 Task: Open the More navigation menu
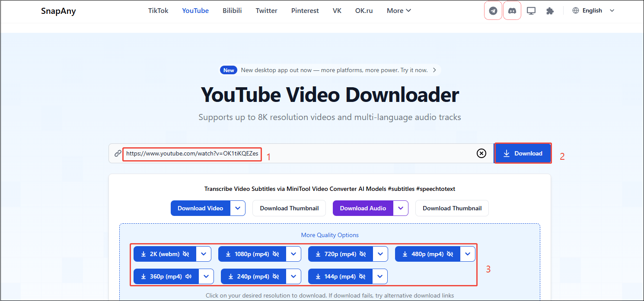pyautogui.click(x=398, y=10)
